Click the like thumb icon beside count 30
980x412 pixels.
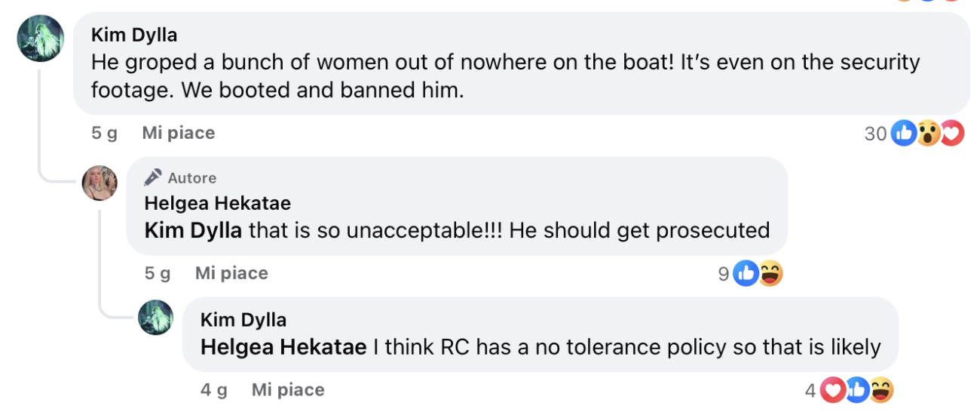click(x=902, y=134)
